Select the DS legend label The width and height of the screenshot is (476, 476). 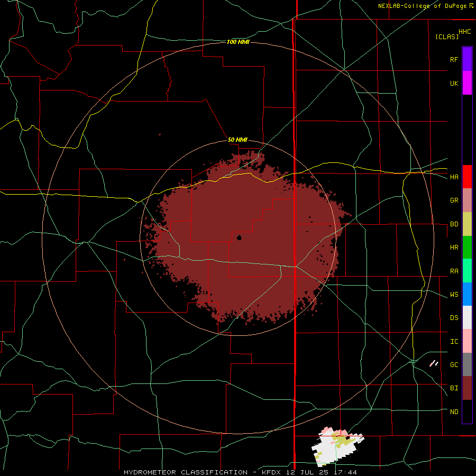(x=454, y=318)
